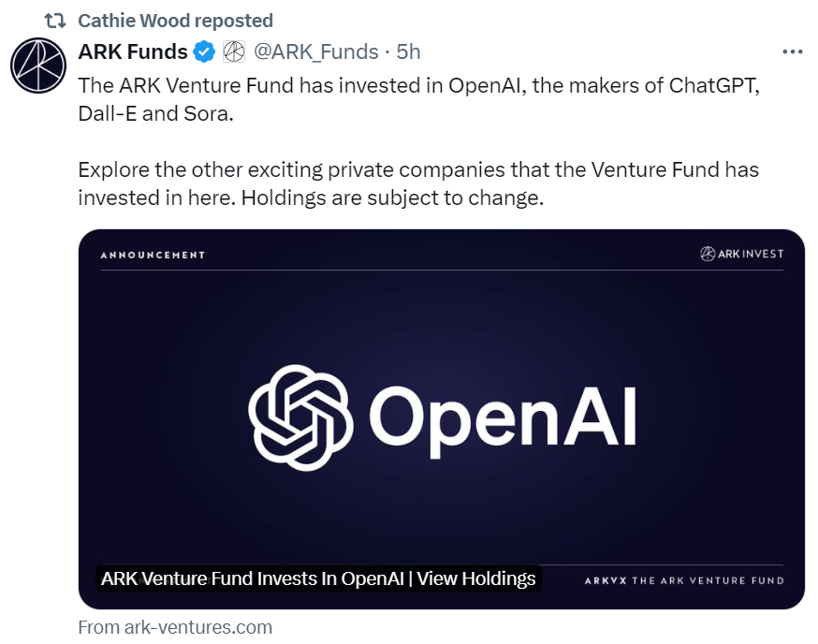Viewport: 818px width, 644px height.
Task: Visit the "From ark-ventures.com" source link
Action: (175, 627)
